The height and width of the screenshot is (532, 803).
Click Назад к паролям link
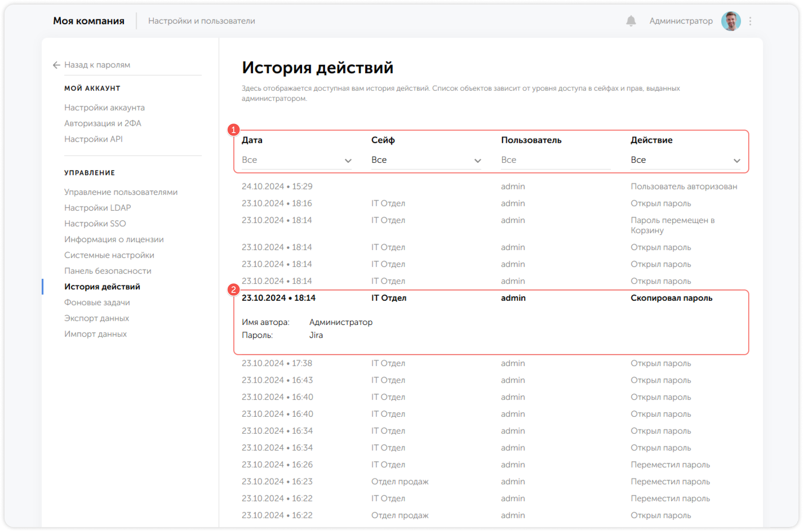click(x=97, y=65)
